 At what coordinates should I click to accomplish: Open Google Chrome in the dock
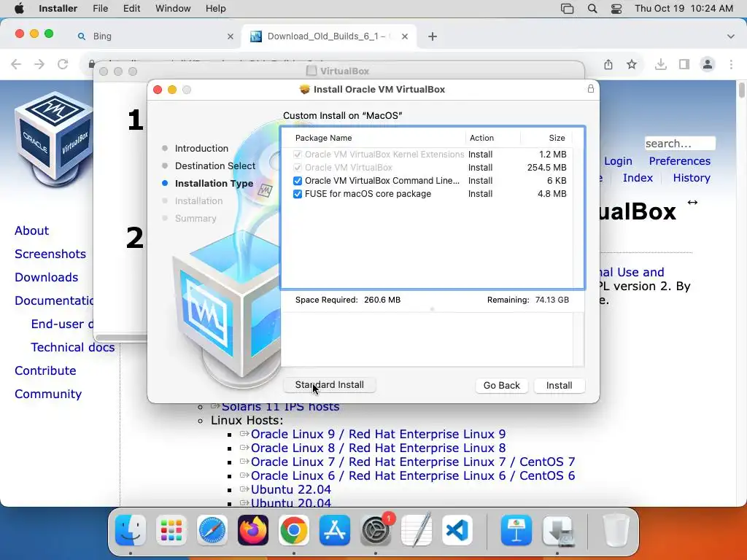pos(294,530)
